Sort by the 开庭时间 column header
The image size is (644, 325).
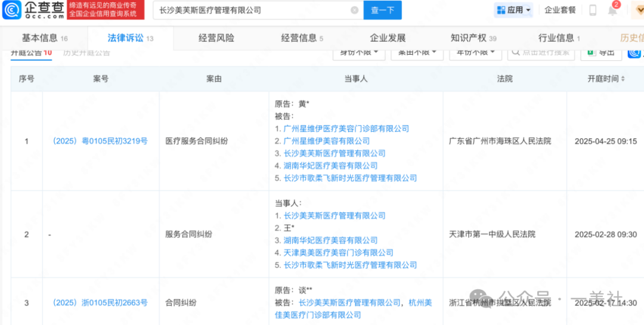pos(606,79)
